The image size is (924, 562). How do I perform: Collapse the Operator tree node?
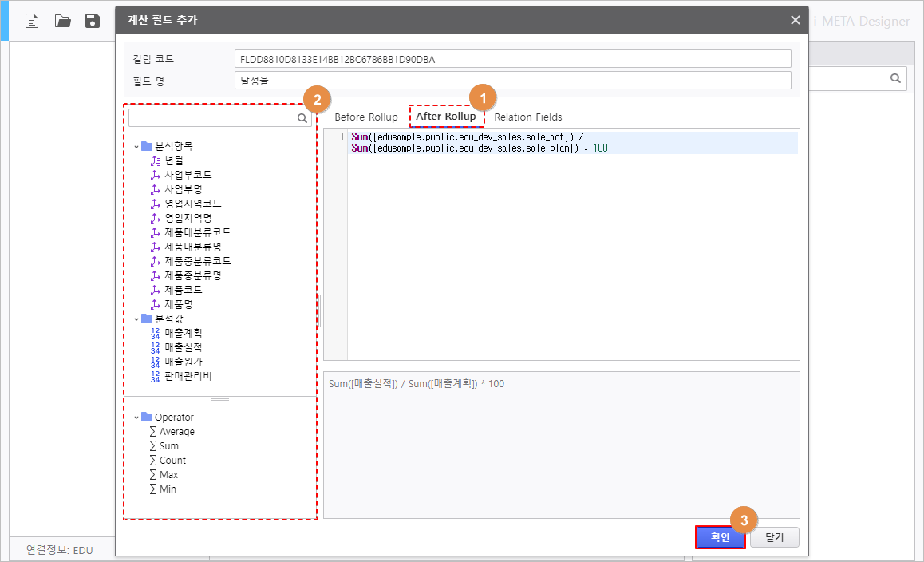click(136, 418)
